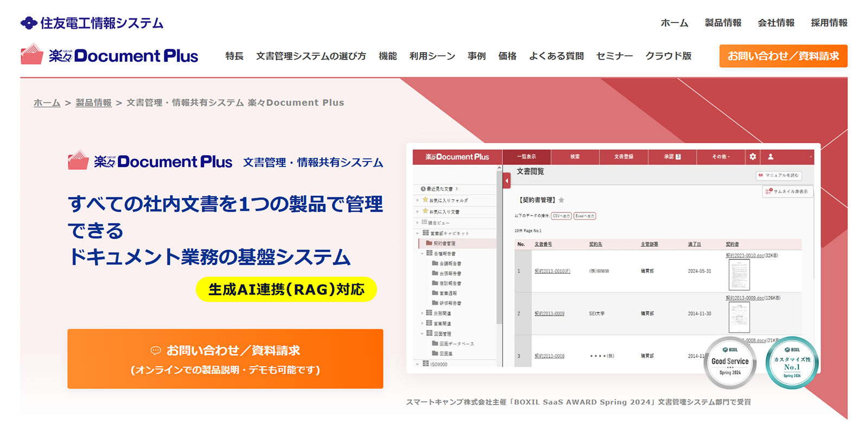Open 採用情報 in the top menu
Image resolution: width=868 pixels, height=428 pixels.
click(x=829, y=23)
